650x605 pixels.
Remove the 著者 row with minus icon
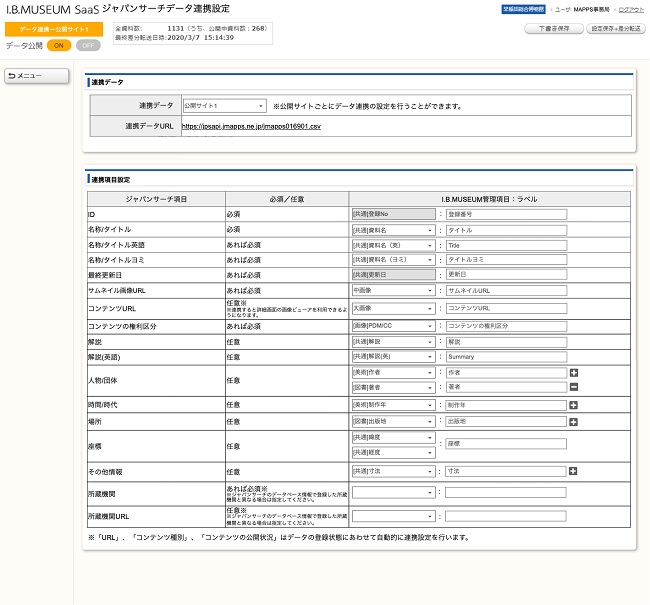click(574, 387)
